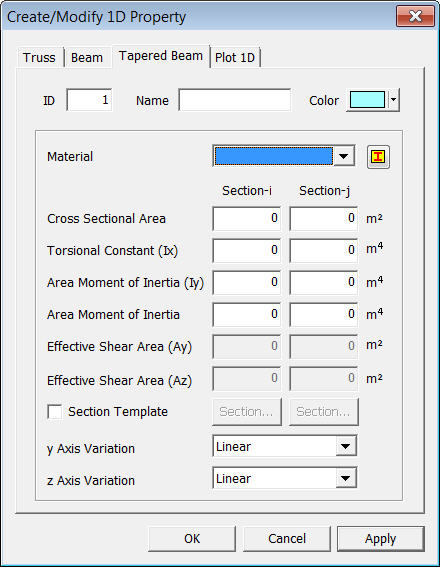Click Cross Sectional Area Section-i field
Image resolution: width=440 pixels, height=567 pixels.
point(247,218)
